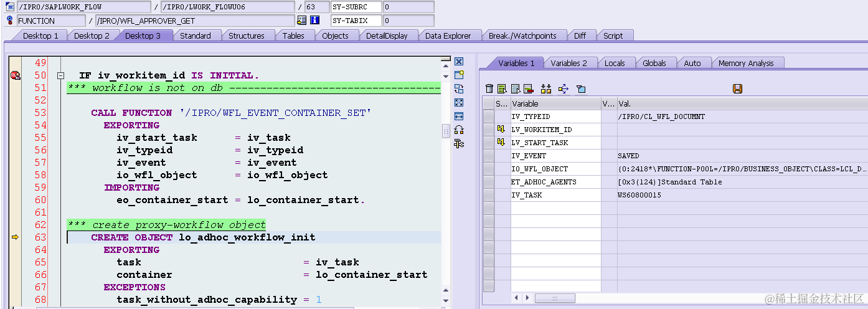Switch to the Auto tab
The height and width of the screenshot is (309, 868).
[x=692, y=63]
